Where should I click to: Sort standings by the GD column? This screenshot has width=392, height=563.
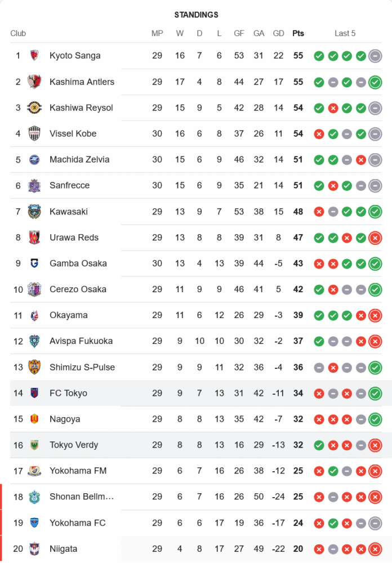click(278, 33)
